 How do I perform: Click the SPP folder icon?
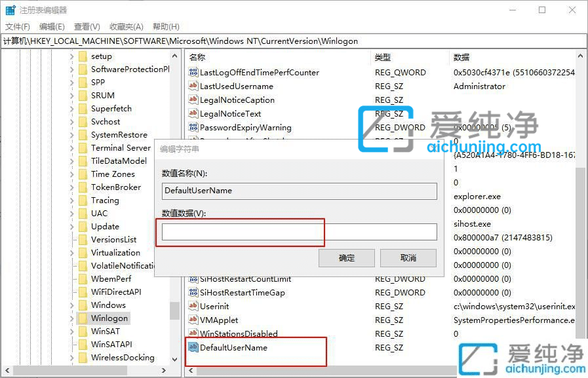click(x=83, y=82)
